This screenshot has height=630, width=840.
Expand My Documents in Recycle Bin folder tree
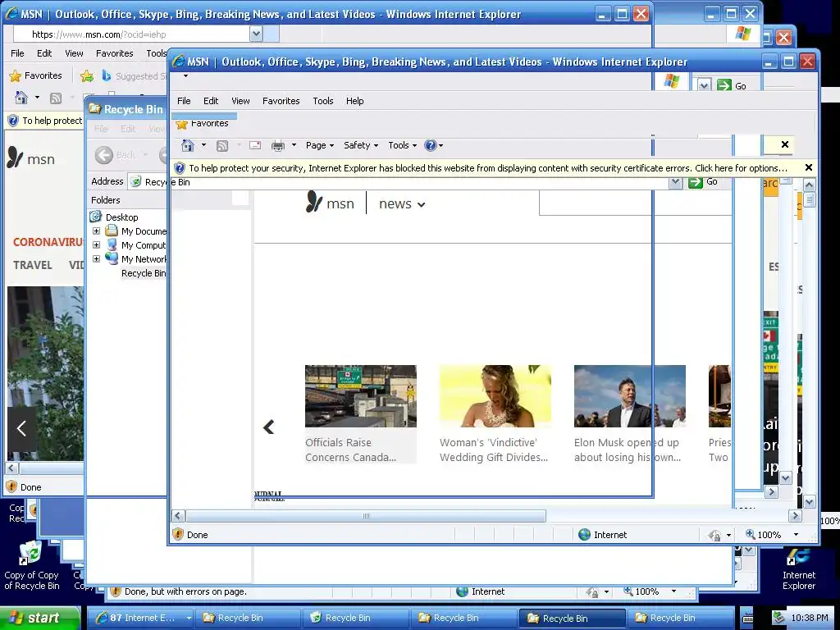[x=97, y=231]
